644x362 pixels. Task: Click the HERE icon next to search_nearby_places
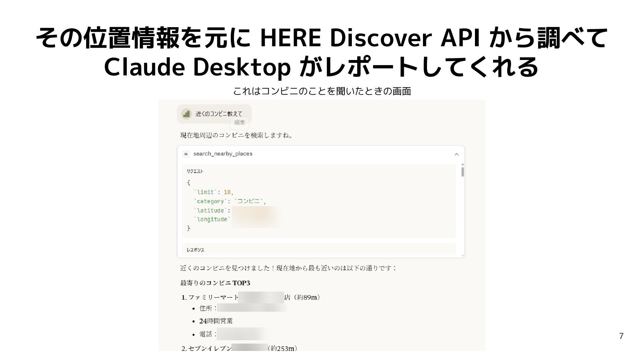186,154
